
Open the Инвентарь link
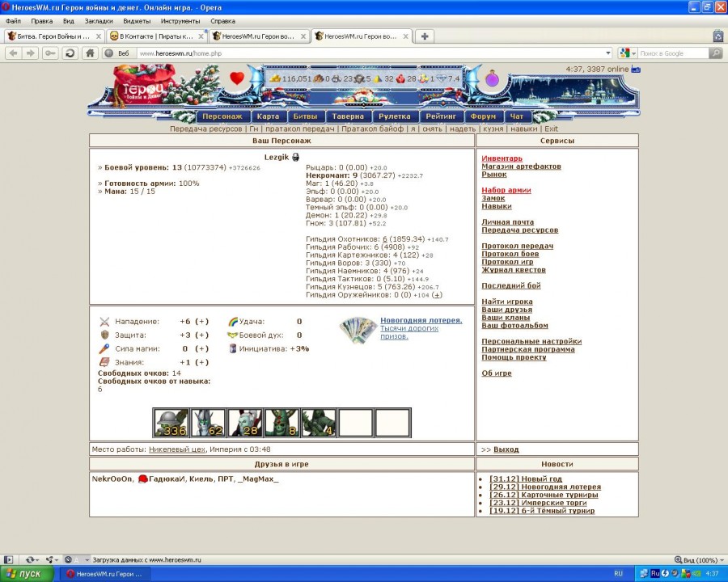pos(502,158)
